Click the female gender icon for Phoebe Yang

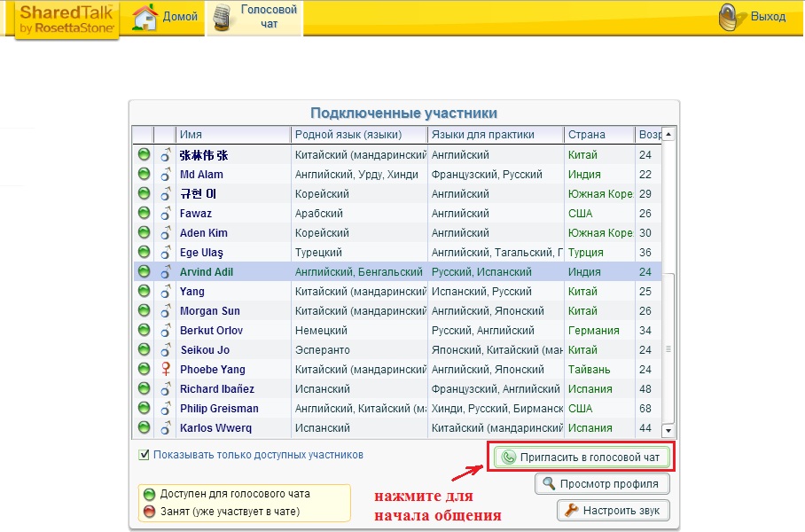(165, 370)
